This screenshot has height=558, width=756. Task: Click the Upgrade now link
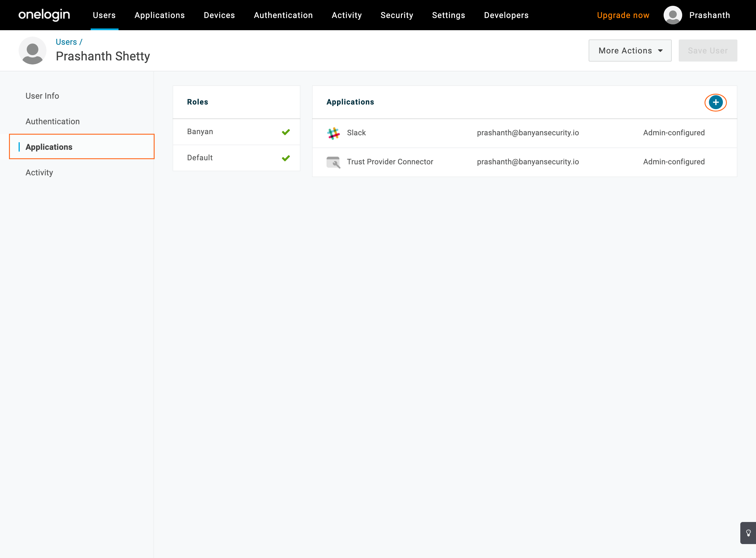pyautogui.click(x=623, y=15)
